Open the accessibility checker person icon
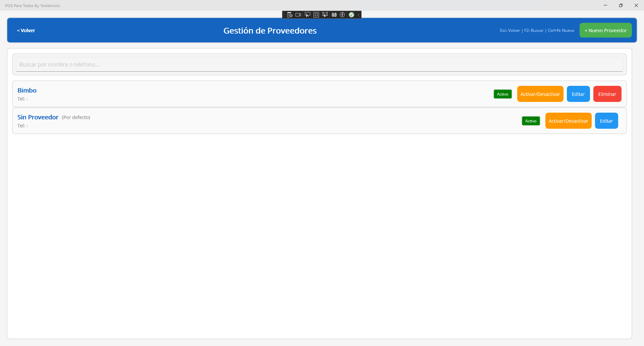The image size is (644, 346). (342, 15)
